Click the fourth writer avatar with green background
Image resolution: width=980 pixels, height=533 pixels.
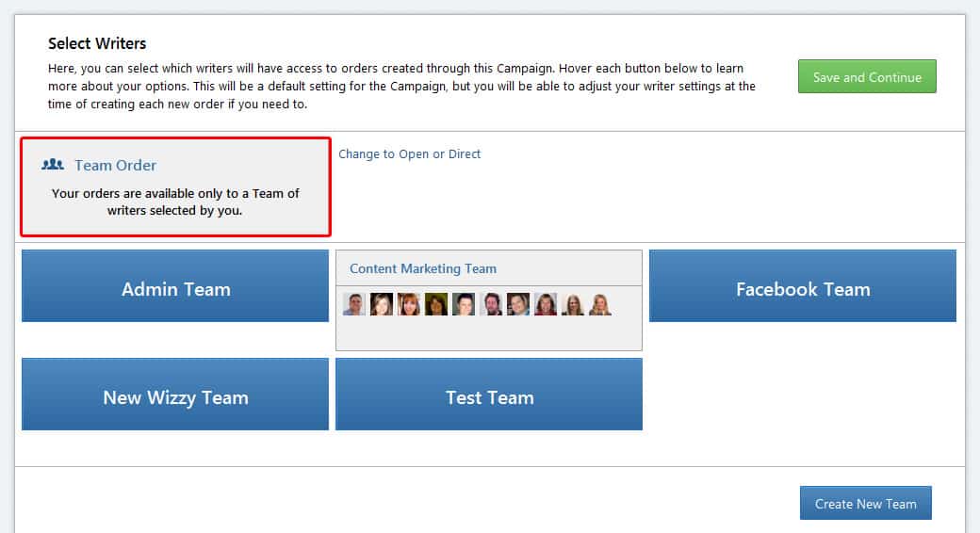click(436, 304)
